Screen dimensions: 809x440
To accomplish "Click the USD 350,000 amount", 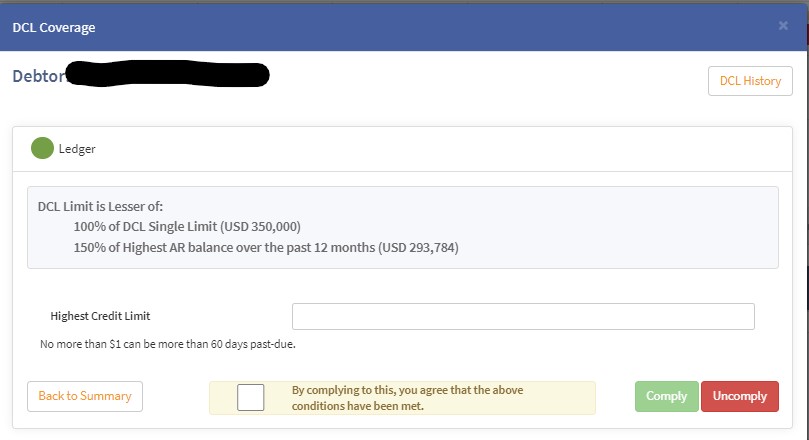I will [x=265, y=226].
